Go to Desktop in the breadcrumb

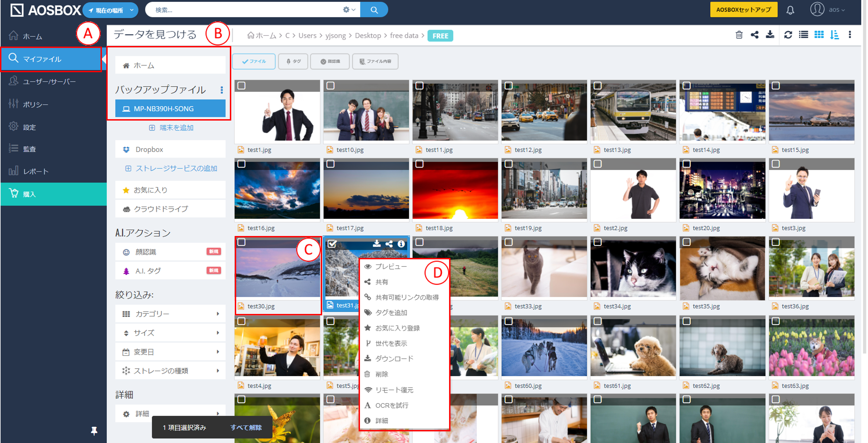[368, 36]
